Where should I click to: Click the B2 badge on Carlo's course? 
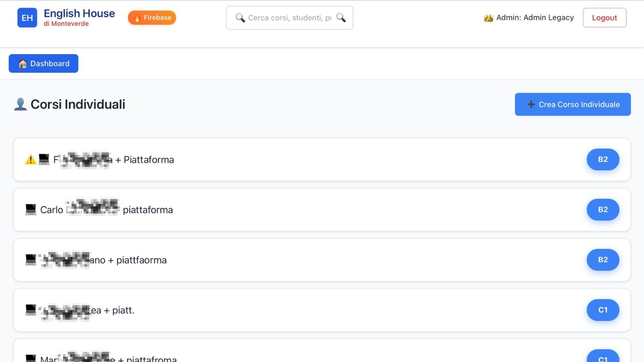[x=603, y=210]
